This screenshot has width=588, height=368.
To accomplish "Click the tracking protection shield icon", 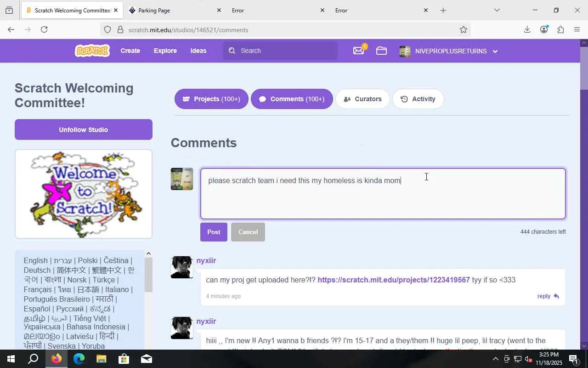I will [107, 29].
